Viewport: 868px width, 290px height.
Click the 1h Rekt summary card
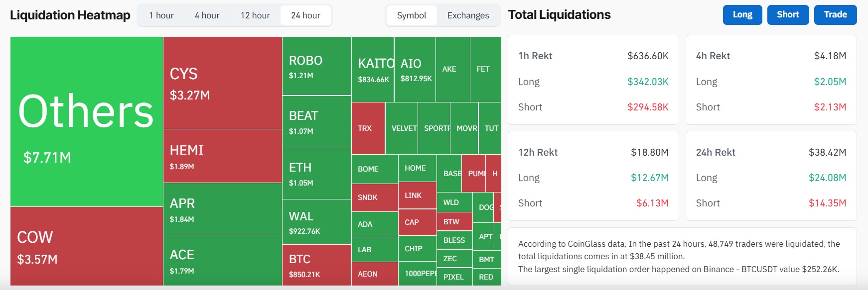click(x=593, y=80)
